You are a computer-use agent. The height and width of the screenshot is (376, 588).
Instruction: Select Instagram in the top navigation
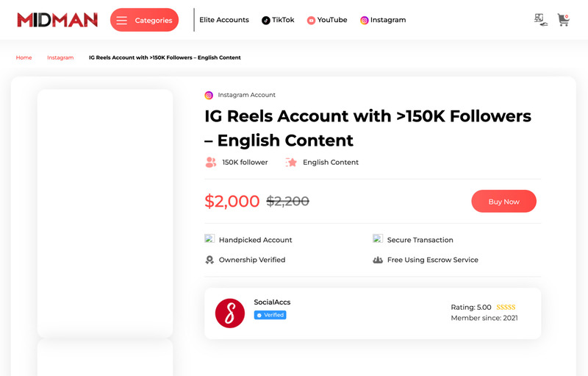click(x=383, y=20)
